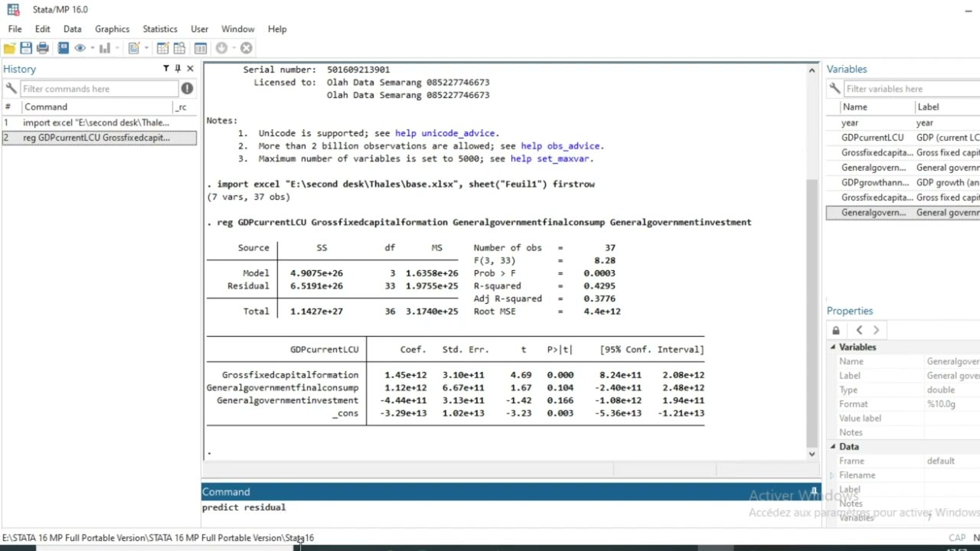Screen dimensions: 980x551
Task: Click the Results window scroll down arrow
Action: click(x=812, y=454)
